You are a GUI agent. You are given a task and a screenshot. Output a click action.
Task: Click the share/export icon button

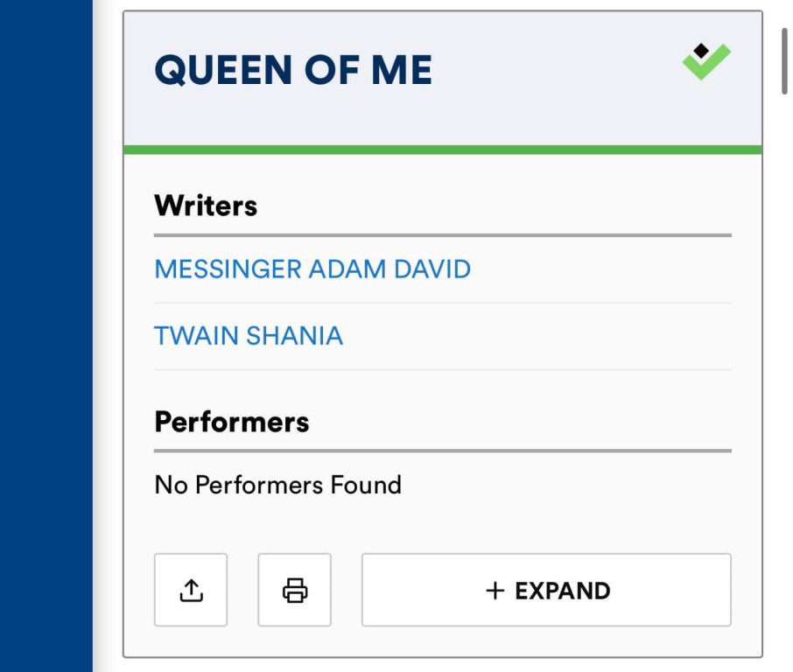191,591
